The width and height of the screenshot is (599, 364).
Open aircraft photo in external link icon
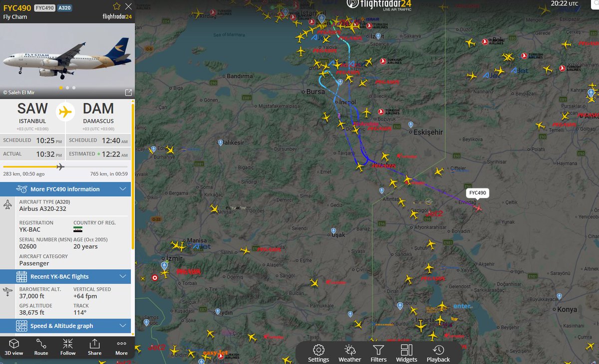(x=128, y=92)
